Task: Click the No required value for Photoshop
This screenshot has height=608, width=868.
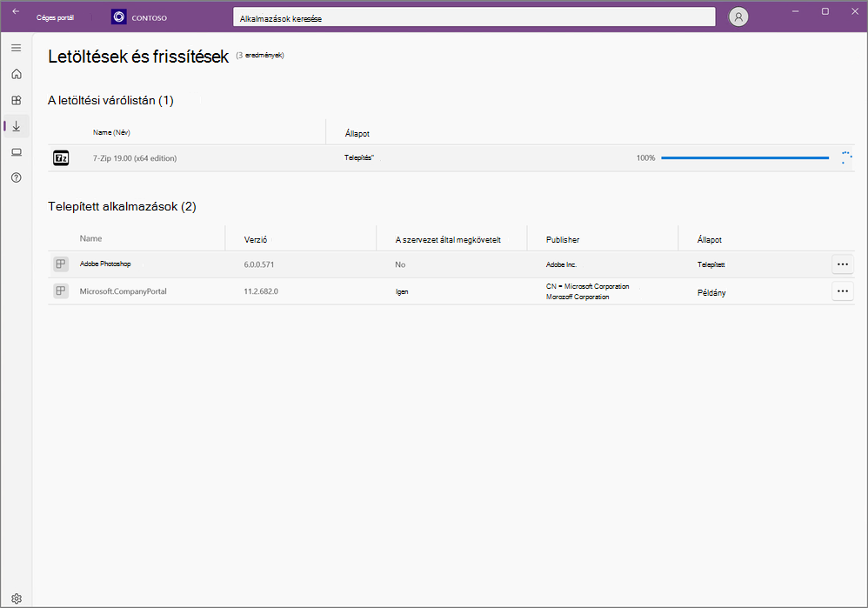Action: click(x=400, y=264)
